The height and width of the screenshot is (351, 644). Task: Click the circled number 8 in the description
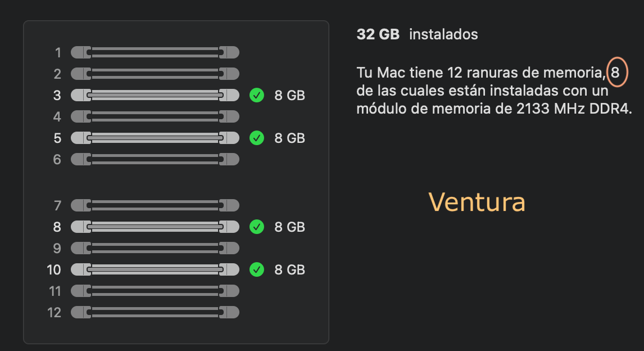[618, 73]
